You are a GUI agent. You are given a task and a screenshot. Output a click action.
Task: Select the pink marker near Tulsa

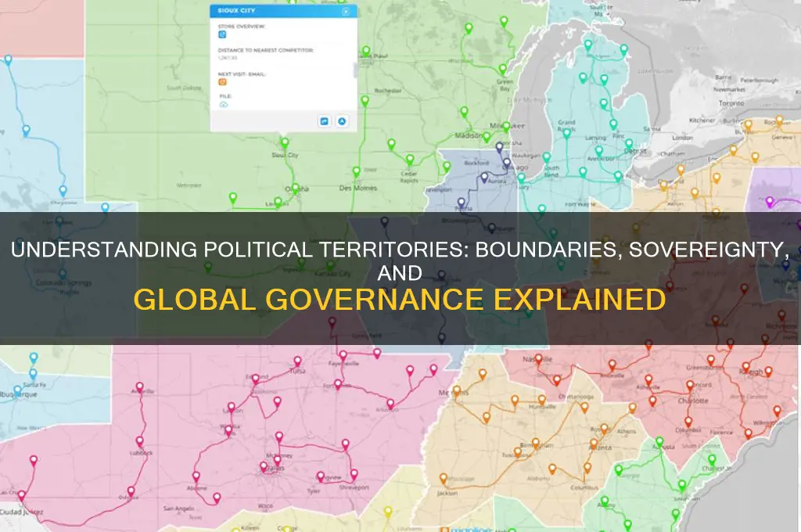[x=299, y=360]
